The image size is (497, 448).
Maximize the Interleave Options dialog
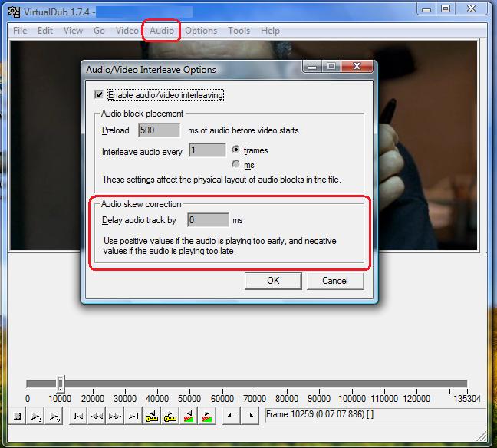(331, 66)
